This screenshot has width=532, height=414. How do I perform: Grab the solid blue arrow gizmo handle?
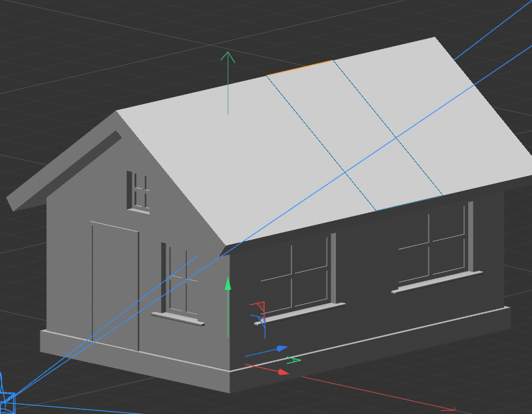282,349
